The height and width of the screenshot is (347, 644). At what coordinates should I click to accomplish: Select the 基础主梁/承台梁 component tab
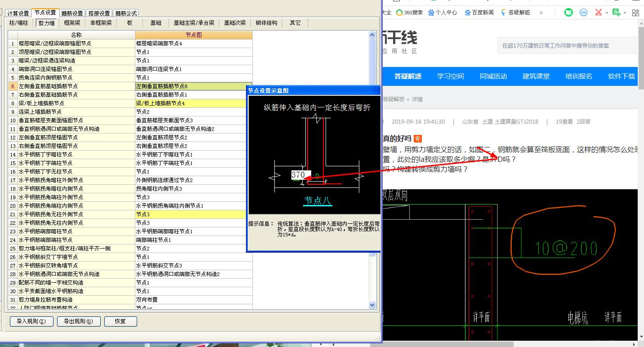pyautogui.click(x=194, y=23)
